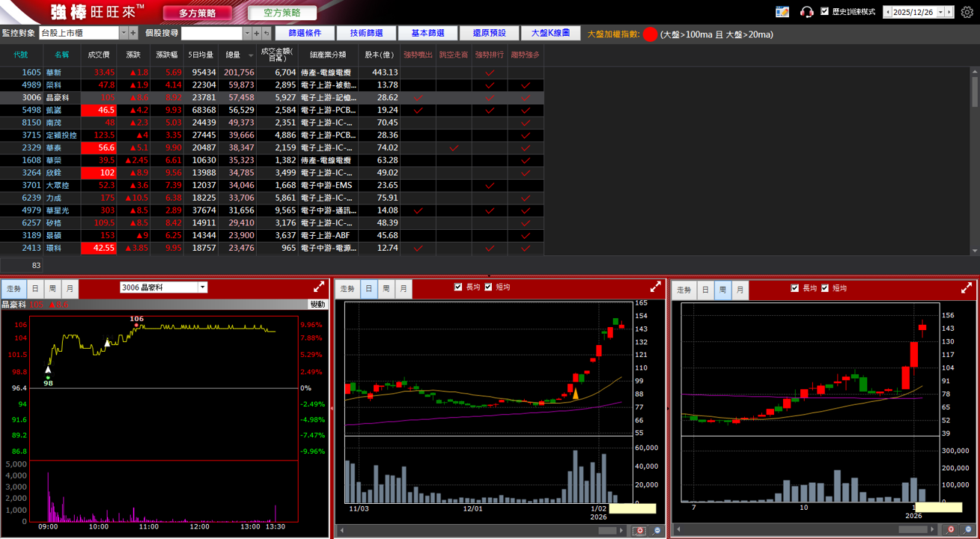This screenshot has width=980, height=539.
Task: Switch to 多方策略 tab
Action: (197, 13)
